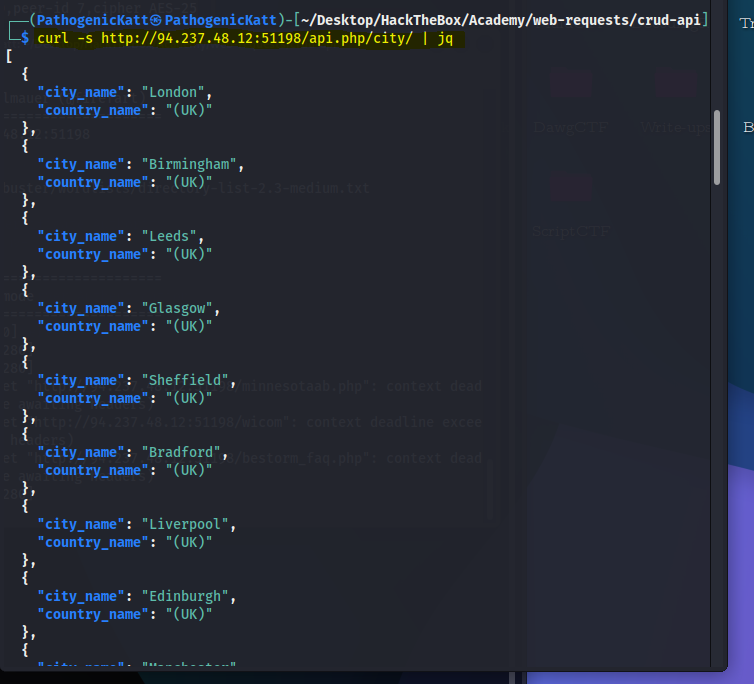Click PathogenicKatt username in the prompt
Image resolution: width=754 pixels, height=684 pixels.
coord(93,20)
